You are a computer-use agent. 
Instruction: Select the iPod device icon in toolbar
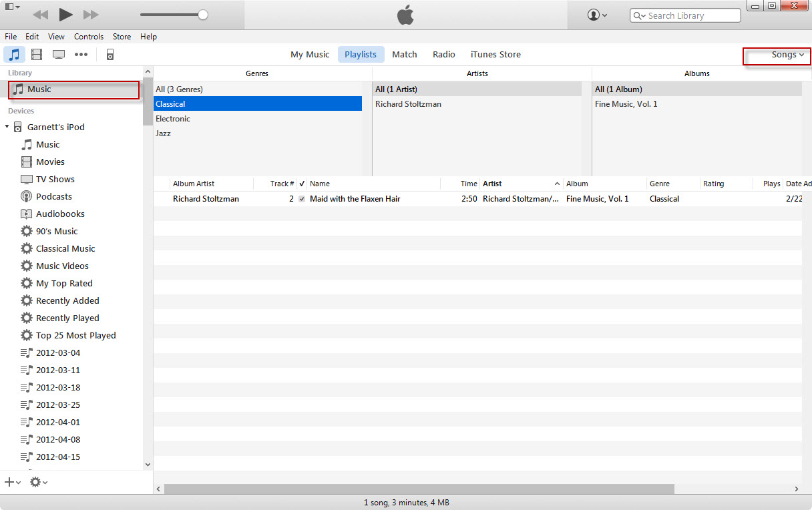[110, 55]
